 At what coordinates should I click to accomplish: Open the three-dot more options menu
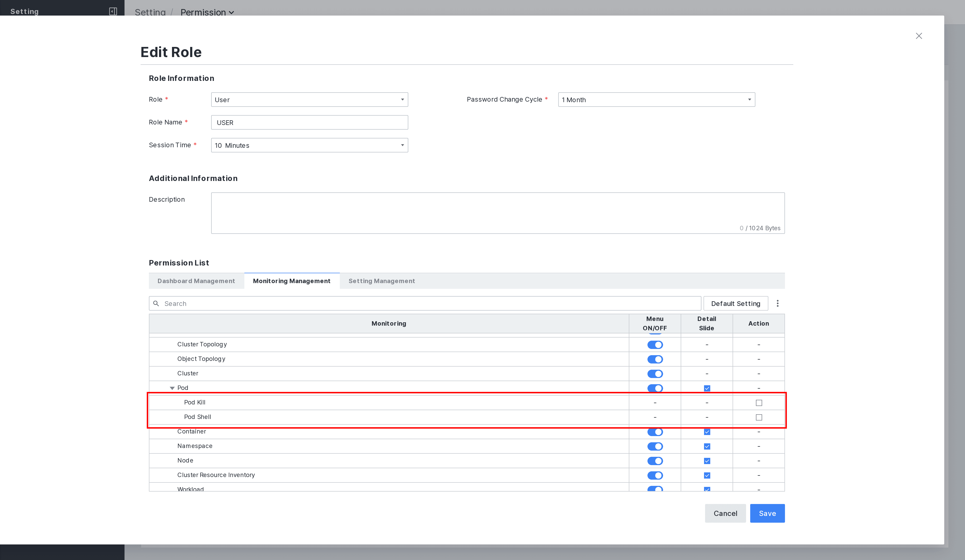(777, 304)
